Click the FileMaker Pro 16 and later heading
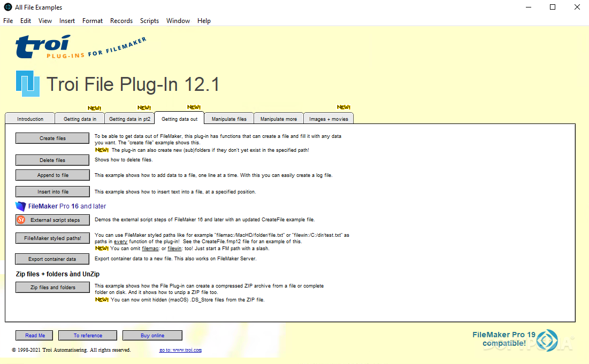 pos(67,206)
